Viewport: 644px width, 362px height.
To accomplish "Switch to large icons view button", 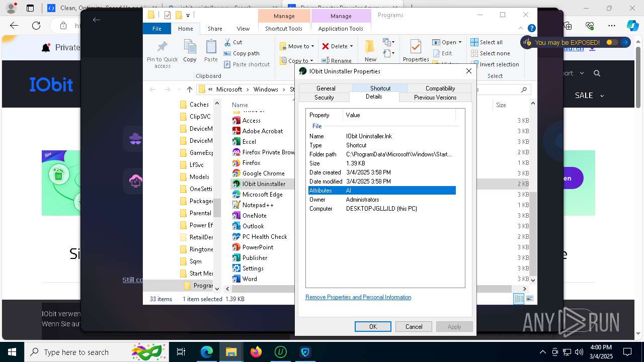I will tap(529, 299).
